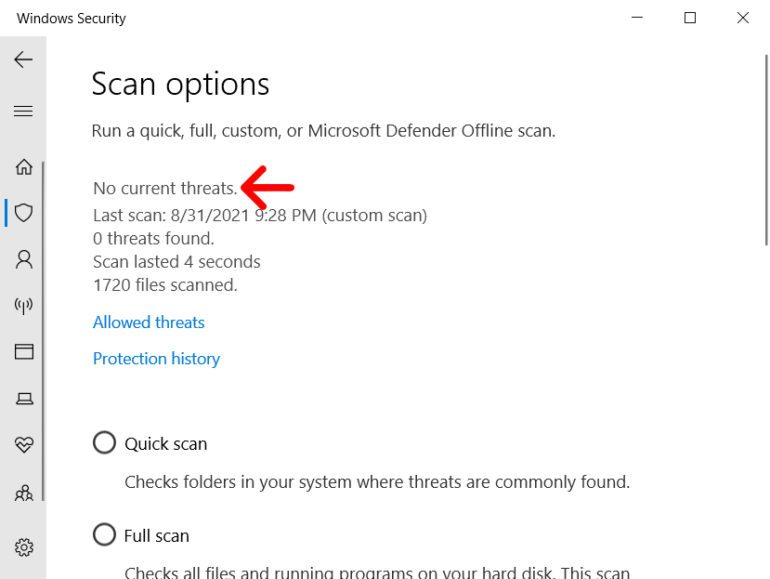770x579 pixels.
Task: Open Device security laptop icon
Action: (24, 398)
